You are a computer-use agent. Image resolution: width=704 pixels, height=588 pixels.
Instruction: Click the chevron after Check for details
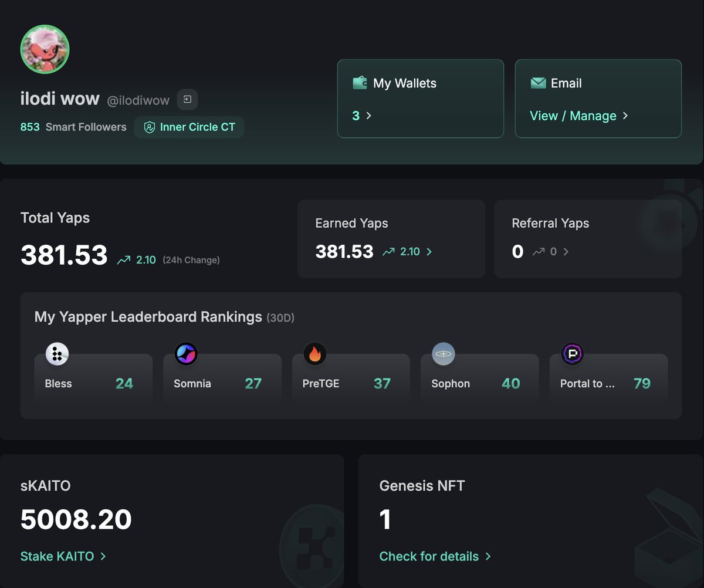(x=488, y=556)
